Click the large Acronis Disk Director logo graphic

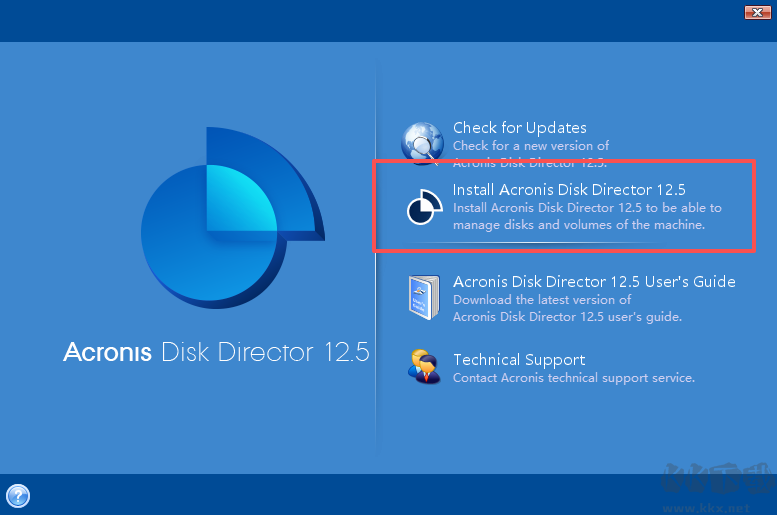[233, 218]
